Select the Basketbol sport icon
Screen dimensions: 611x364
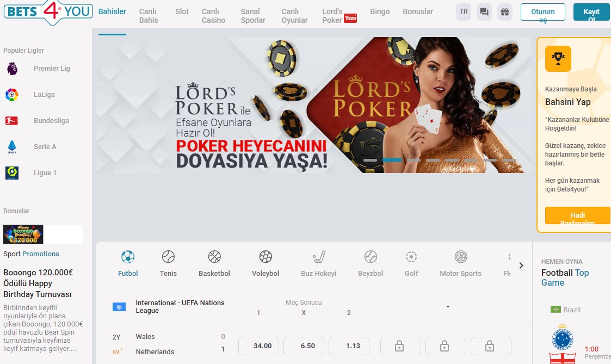(214, 257)
